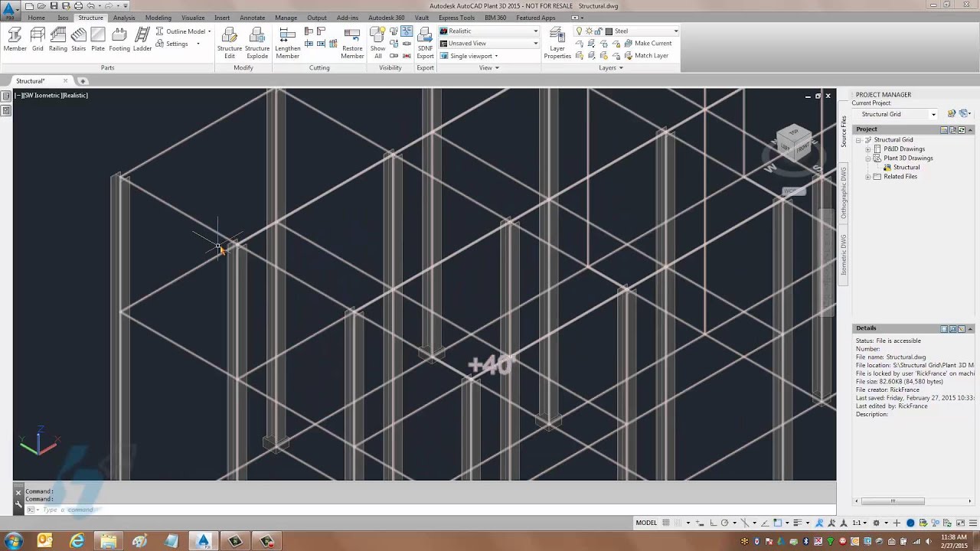
Task: Click the Windows Start button
Action: (x=14, y=541)
